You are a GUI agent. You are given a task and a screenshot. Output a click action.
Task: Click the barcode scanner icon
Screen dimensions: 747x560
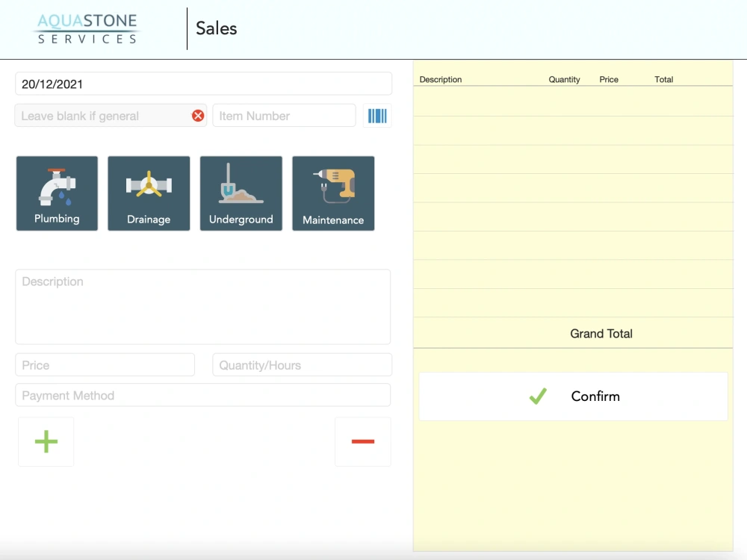click(x=377, y=116)
